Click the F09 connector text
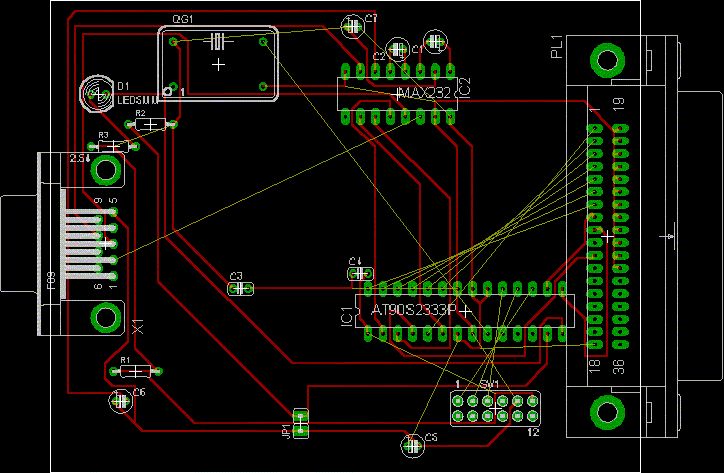The height and width of the screenshot is (473, 724). tap(50, 280)
